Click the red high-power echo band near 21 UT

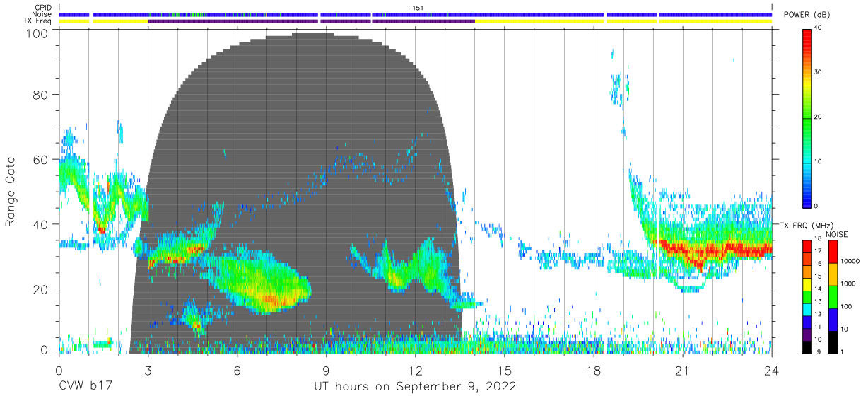(714, 250)
